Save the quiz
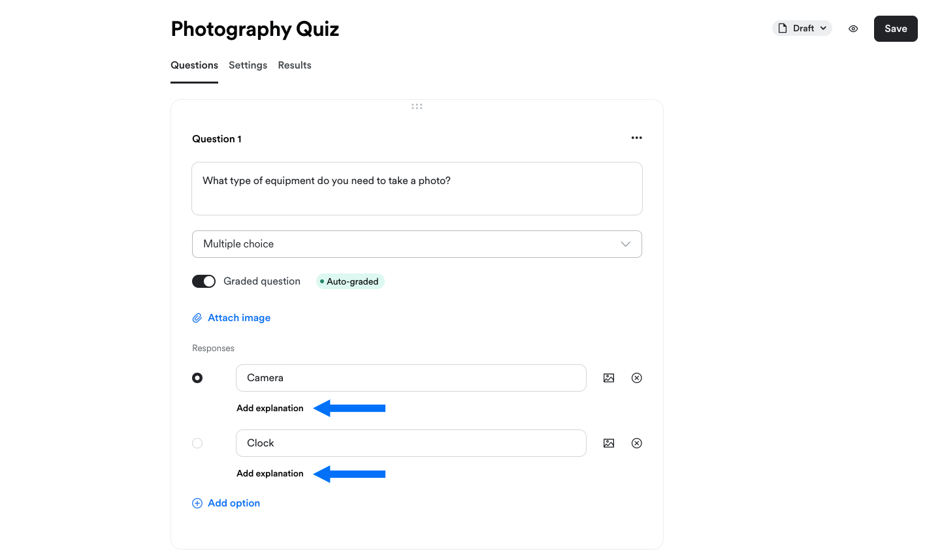The height and width of the screenshot is (560, 942). [x=896, y=29]
